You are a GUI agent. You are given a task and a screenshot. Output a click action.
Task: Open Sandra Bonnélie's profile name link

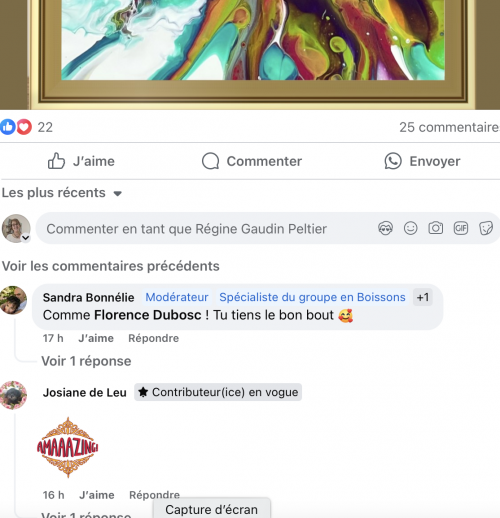click(x=88, y=297)
